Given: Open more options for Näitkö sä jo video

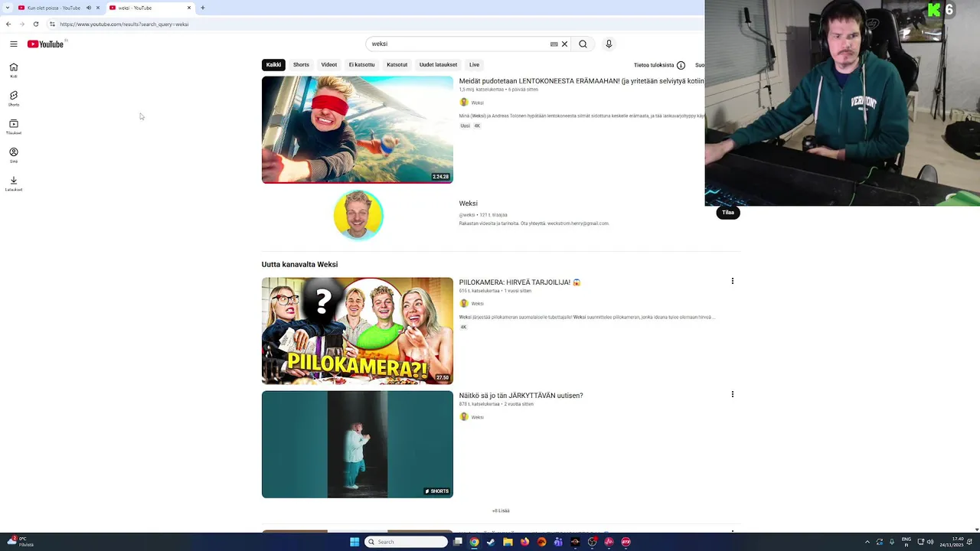Looking at the screenshot, I should (x=732, y=394).
